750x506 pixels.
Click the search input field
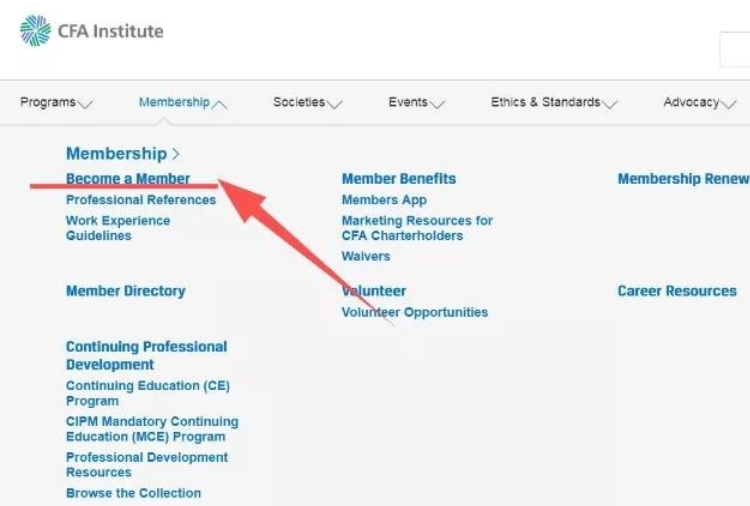(x=735, y=50)
